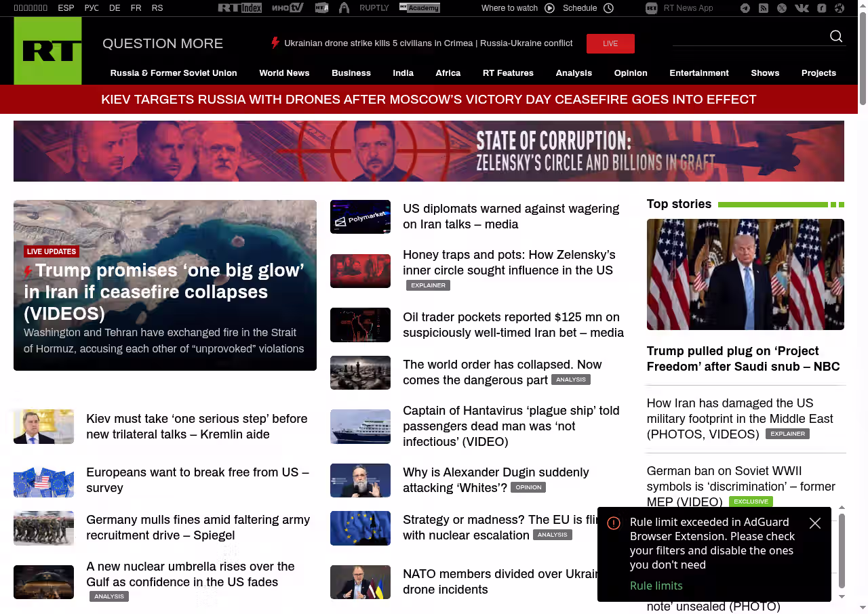
Task: Click the red LIVE button
Action: click(610, 43)
